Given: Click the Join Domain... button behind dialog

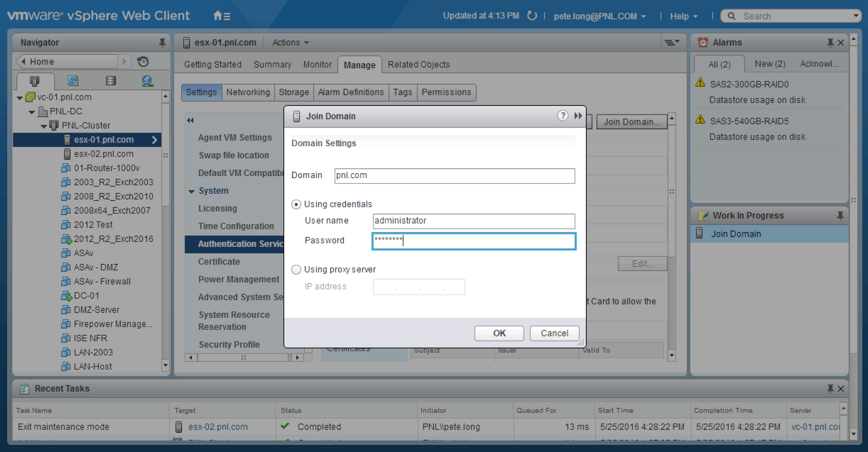Looking at the screenshot, I should tap(632, 122).
